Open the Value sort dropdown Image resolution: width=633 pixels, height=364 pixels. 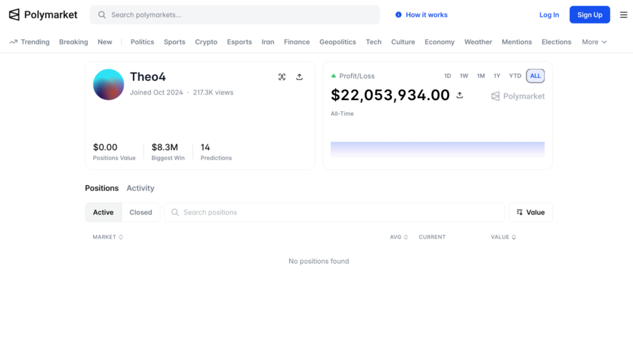530,212
